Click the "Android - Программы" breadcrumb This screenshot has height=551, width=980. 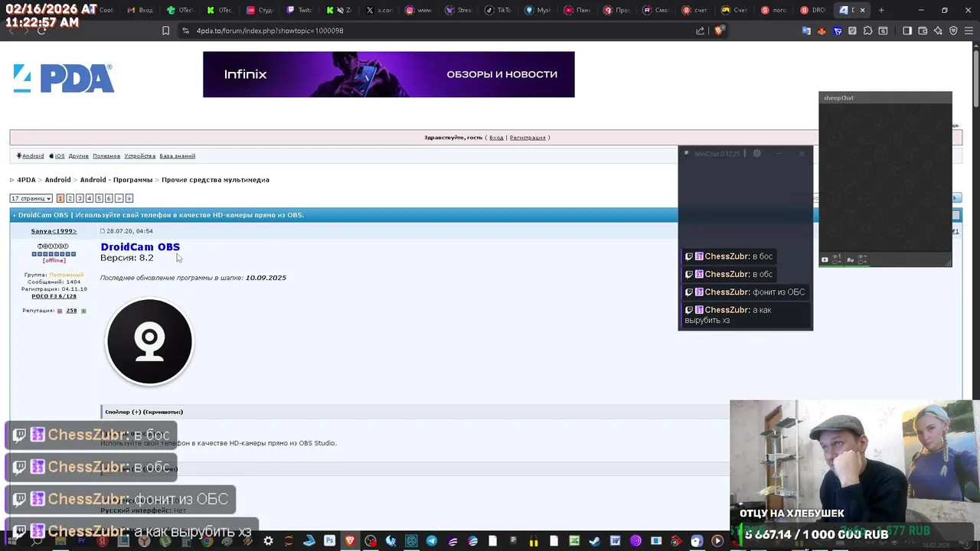[x=116, y=180]
